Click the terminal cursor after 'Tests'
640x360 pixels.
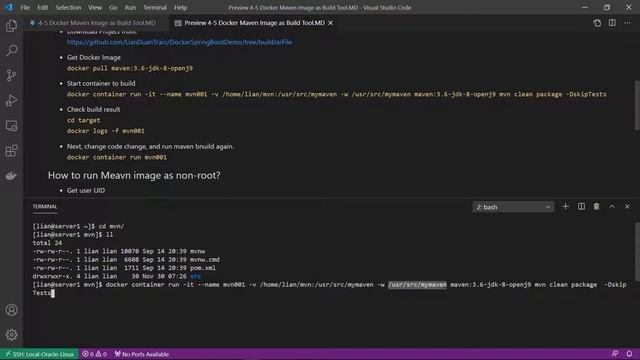click(x=53, y=293)
